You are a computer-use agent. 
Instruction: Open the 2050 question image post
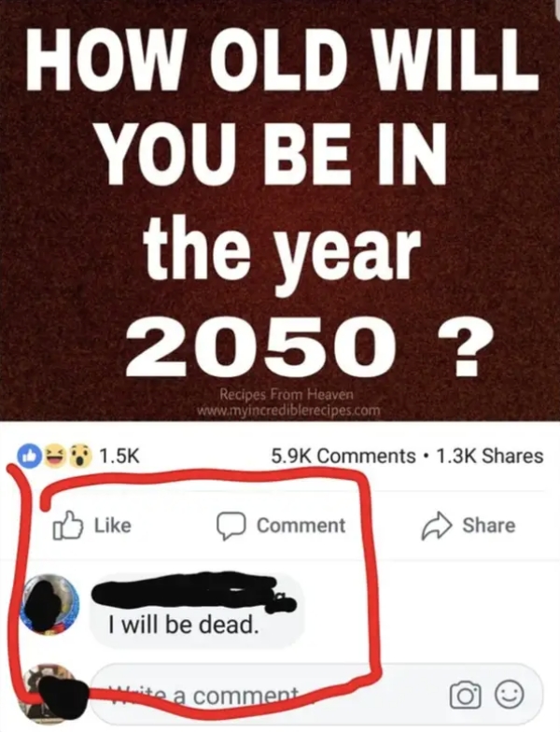pyautogui.click(x=280, y=210)
